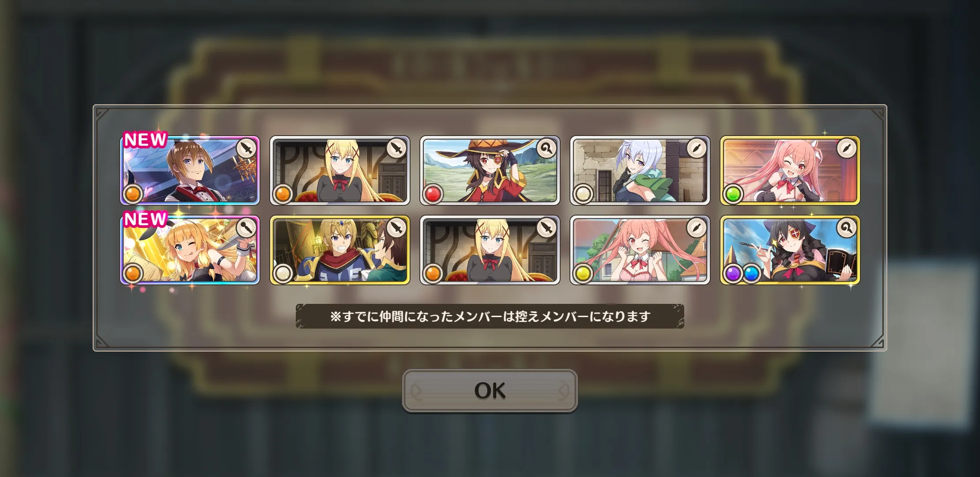Open the Megumin witch hat card
The image size is (980, 477).
[490, 170]
